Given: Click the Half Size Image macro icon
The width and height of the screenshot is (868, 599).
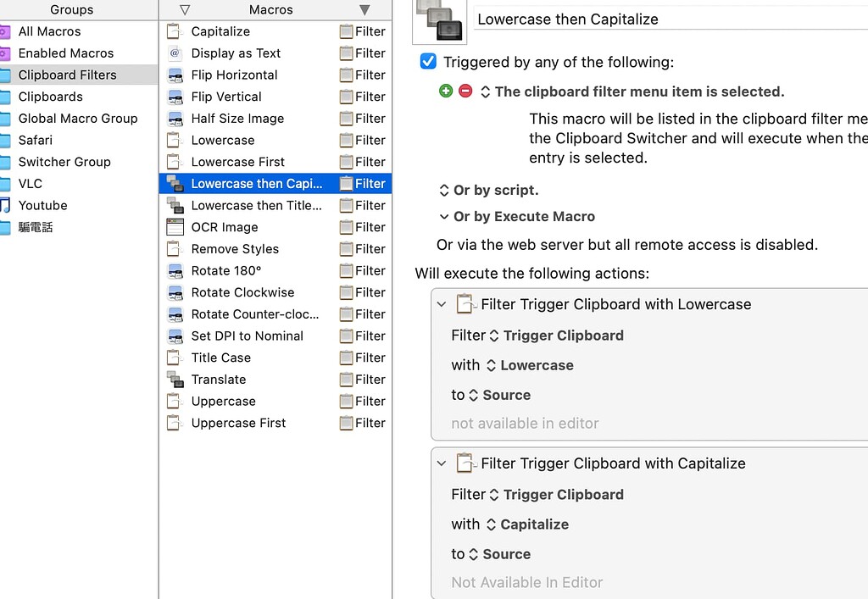Looking at the screenshot, I should pos(175,118).
